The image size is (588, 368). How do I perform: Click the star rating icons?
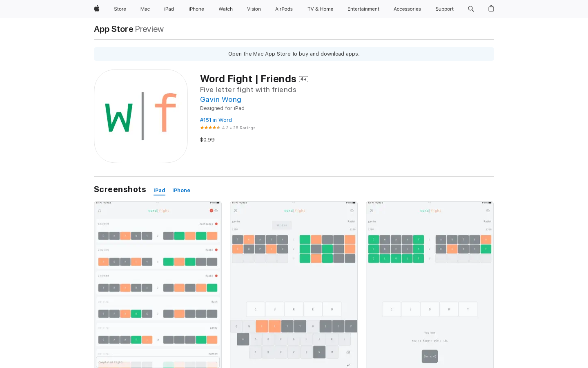click(x=210, y=128)
